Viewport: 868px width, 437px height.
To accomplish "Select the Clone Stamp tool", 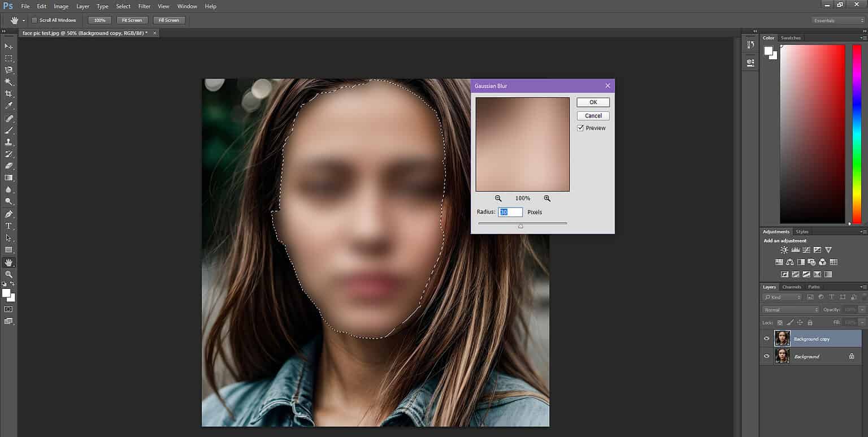I will (x=8, y=142).
